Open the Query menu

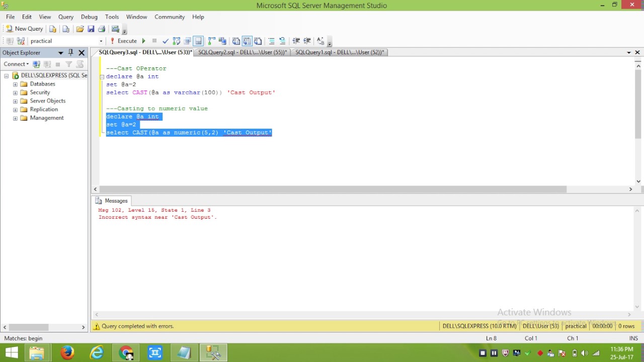tap(66, 17)
